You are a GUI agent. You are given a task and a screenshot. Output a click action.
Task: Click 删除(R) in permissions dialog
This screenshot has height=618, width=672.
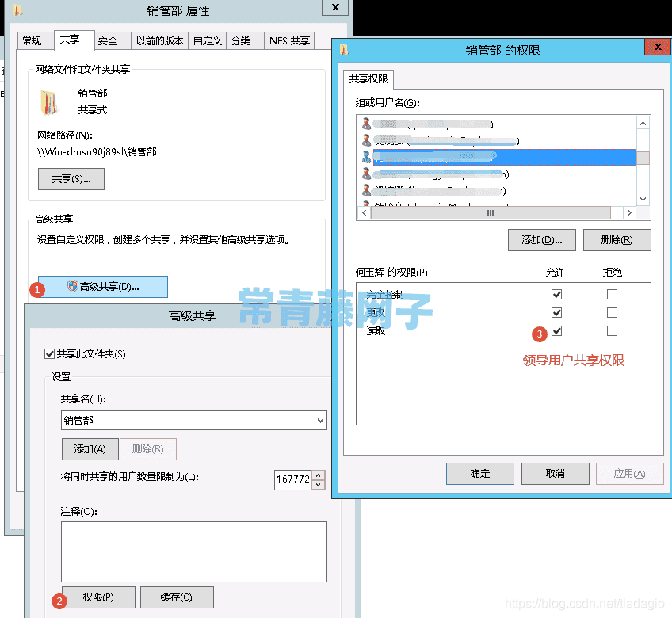click(617, 240)
